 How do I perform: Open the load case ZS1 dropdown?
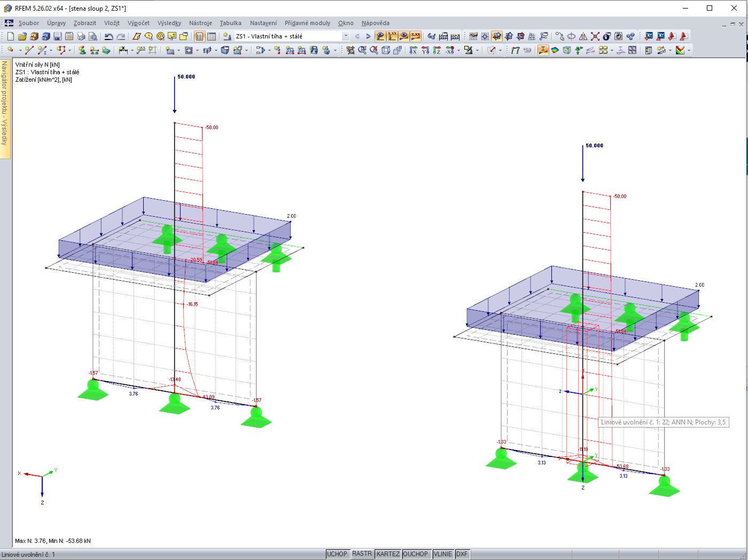pyautogui.click(x=346, y=36)
